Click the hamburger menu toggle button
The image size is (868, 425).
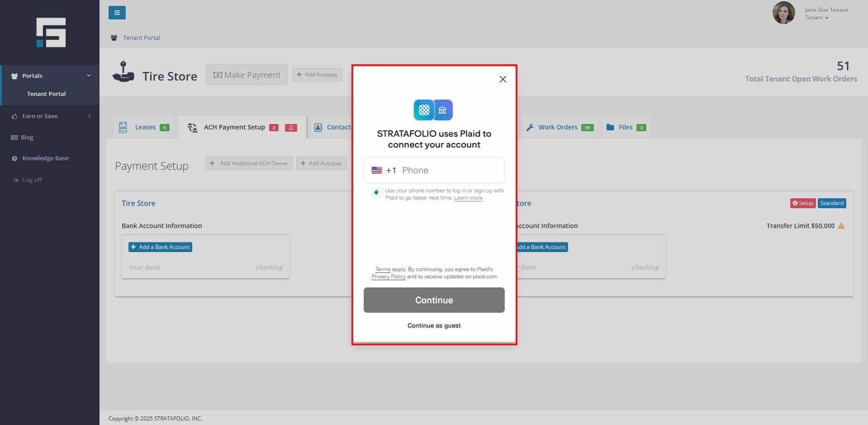pos(117,13)
